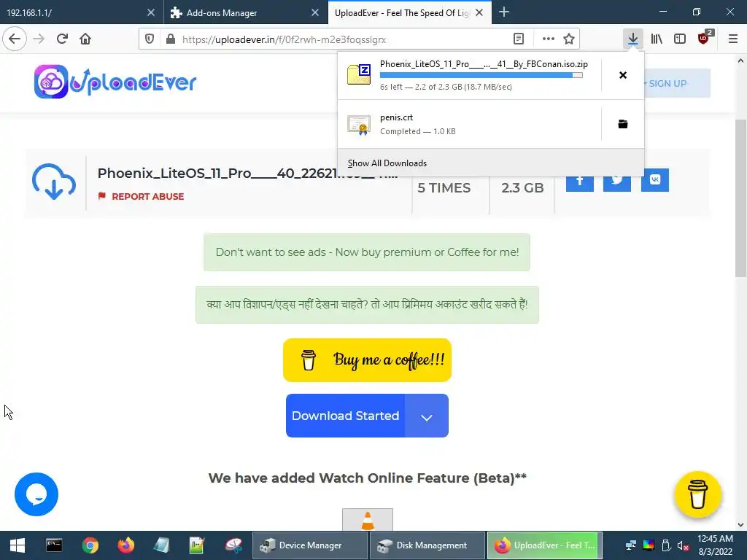Open the Snipping Tool taskbar icon

click(233, 545)
